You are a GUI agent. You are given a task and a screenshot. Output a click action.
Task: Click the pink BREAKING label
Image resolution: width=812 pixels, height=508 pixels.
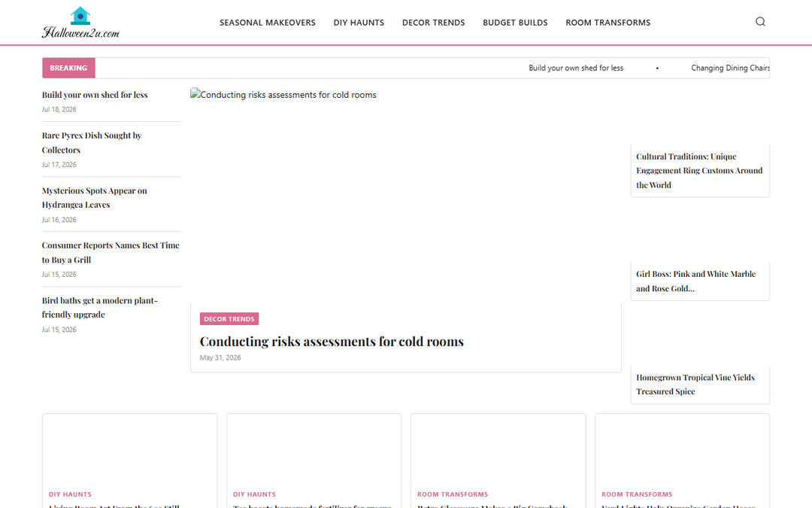[x=68, y=68]
